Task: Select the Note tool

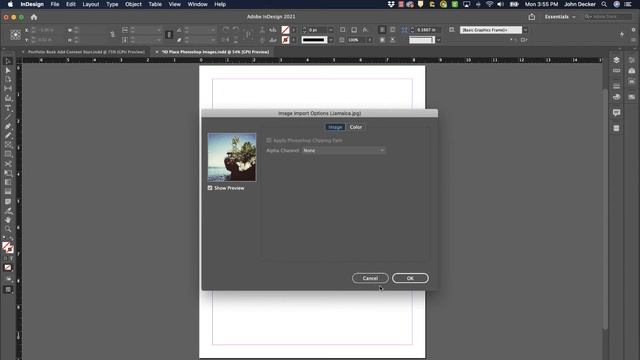Action: [x=8, y=202]
